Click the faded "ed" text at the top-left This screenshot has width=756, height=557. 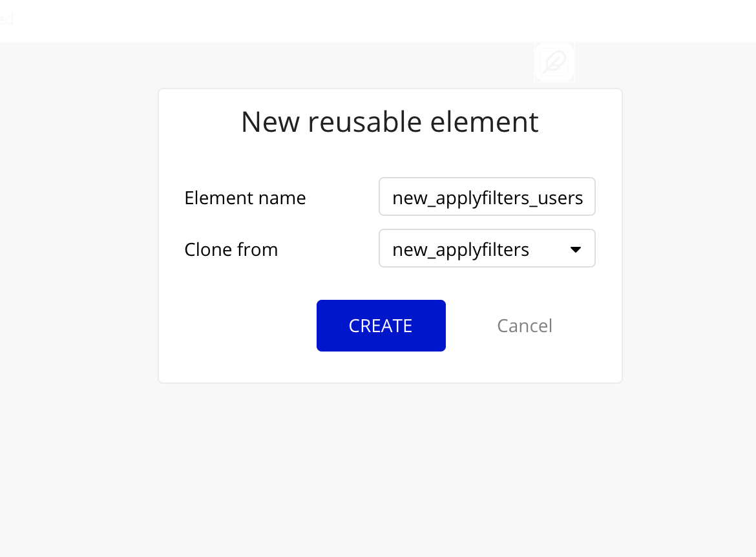6,19
